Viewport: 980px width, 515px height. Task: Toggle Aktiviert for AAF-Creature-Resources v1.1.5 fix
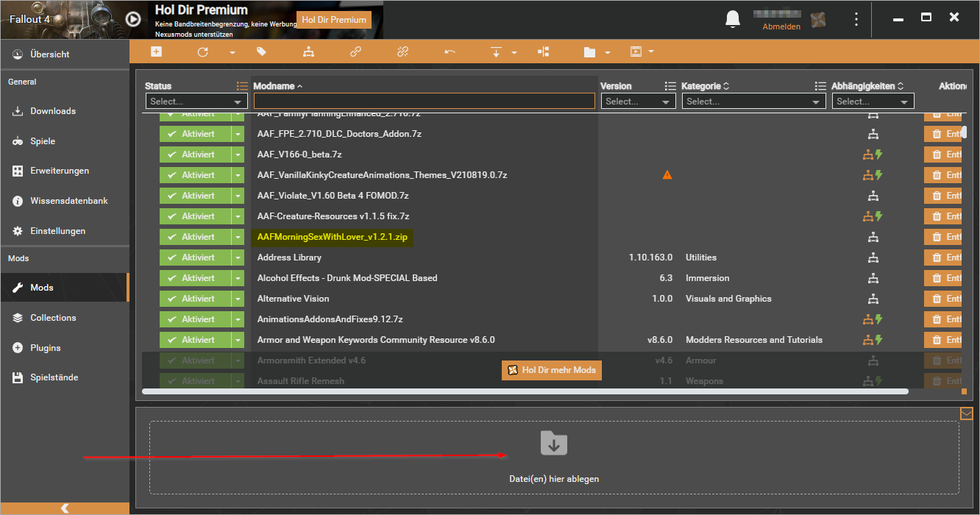click(195, 216)
